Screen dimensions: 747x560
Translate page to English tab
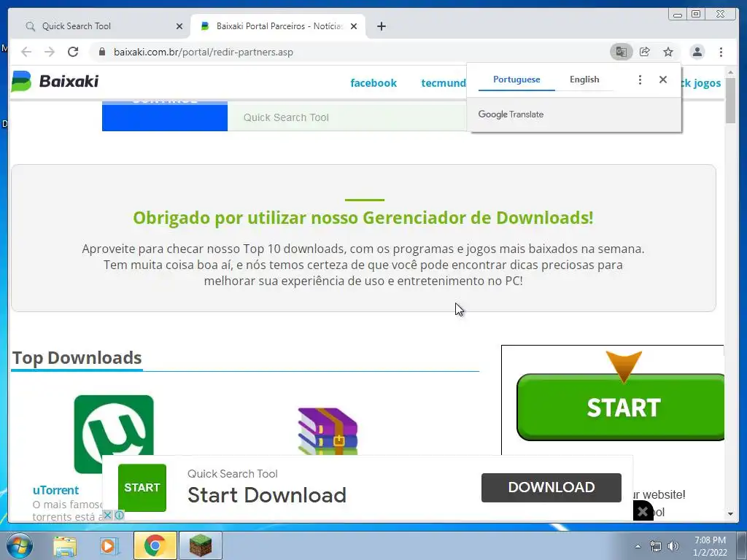click(584, 79)
